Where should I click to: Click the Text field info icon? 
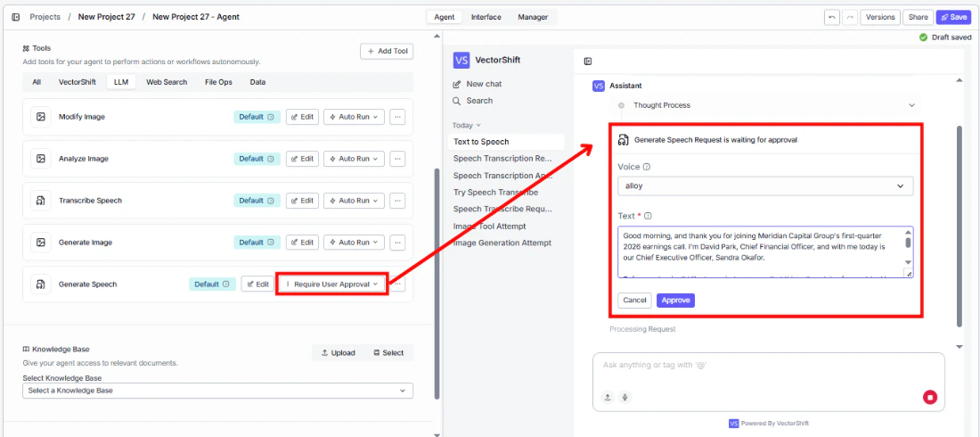coord(648,216)
